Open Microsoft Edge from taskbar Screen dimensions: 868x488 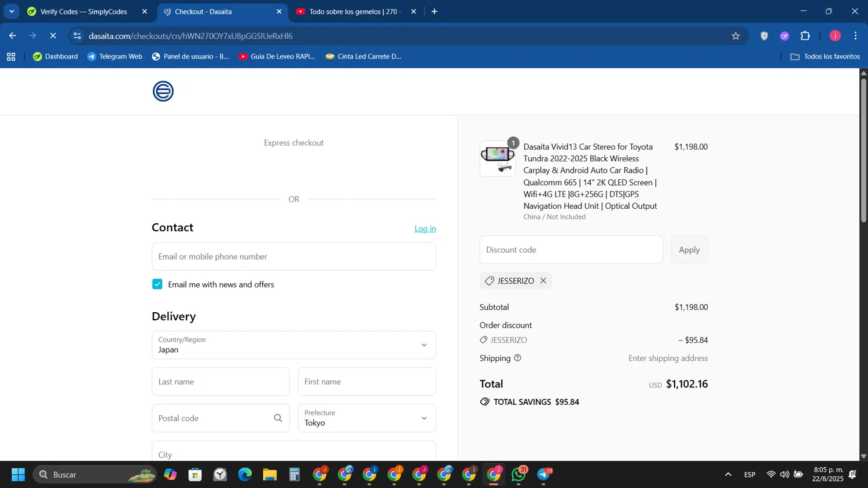245,475
